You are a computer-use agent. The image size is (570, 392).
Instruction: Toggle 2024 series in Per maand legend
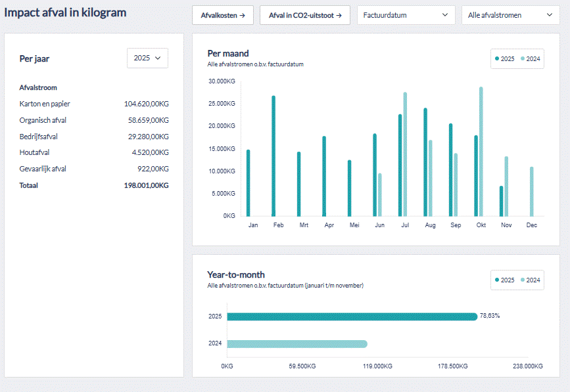(x=531, y=59)
